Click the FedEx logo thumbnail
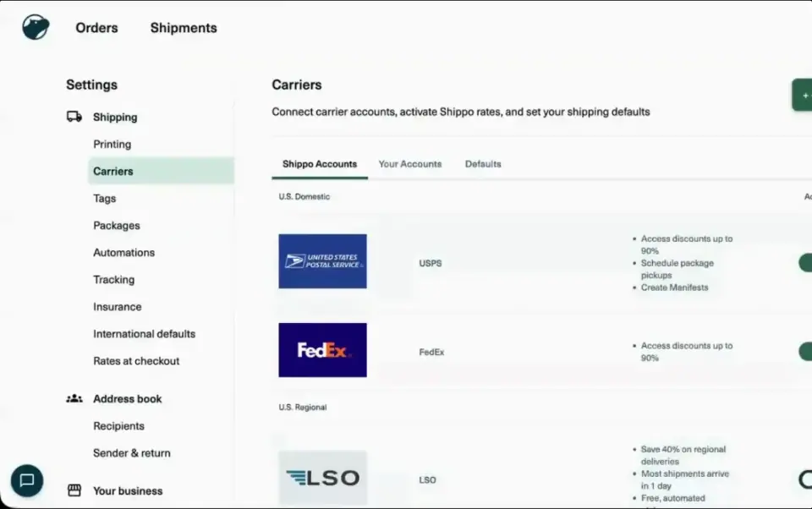This screenshot has height=509, width=812. pos(322,350)
